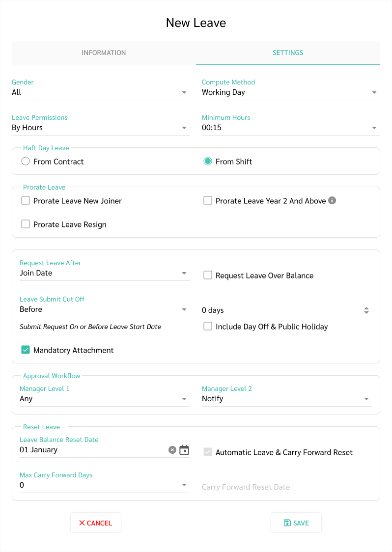The image size is (392, 552).
Task: Clear the Leave Balance Reset Date
Action: click(172, 450)
